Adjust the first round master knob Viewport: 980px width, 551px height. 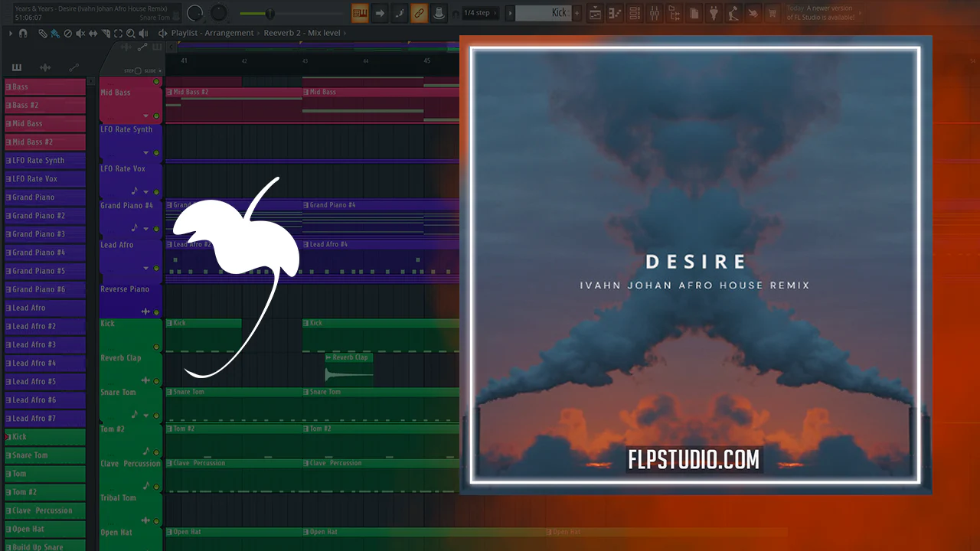coord(195,13)
